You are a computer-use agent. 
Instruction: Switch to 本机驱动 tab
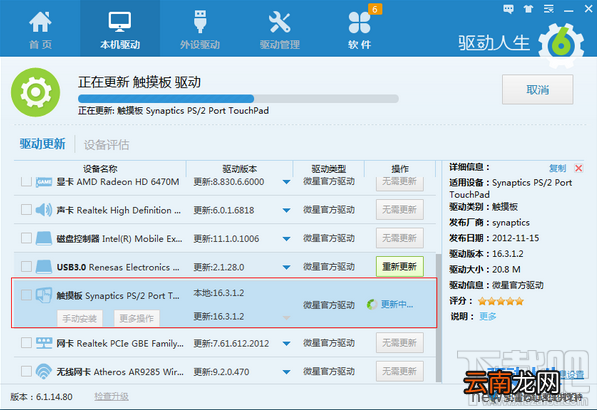(120, 29)
